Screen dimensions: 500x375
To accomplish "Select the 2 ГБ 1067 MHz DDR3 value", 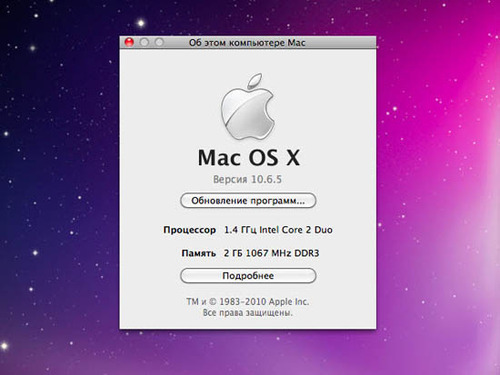I will [x=271, y=253].
